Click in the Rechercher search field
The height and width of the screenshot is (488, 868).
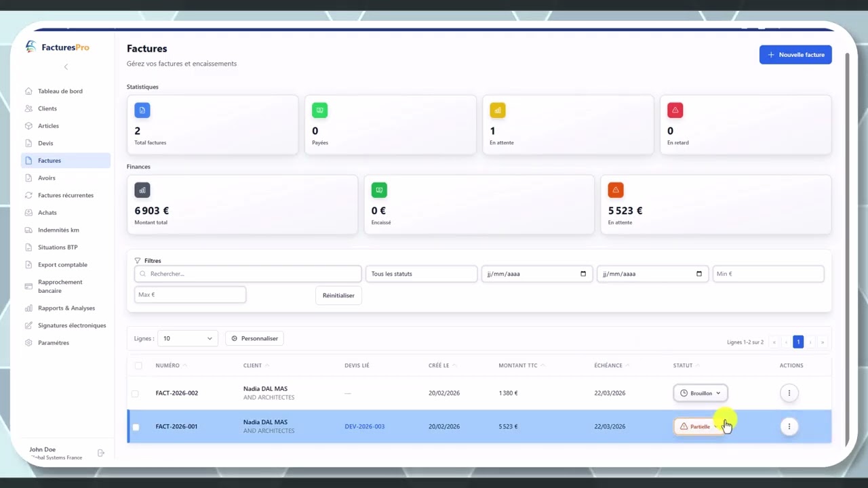[248, 274]
